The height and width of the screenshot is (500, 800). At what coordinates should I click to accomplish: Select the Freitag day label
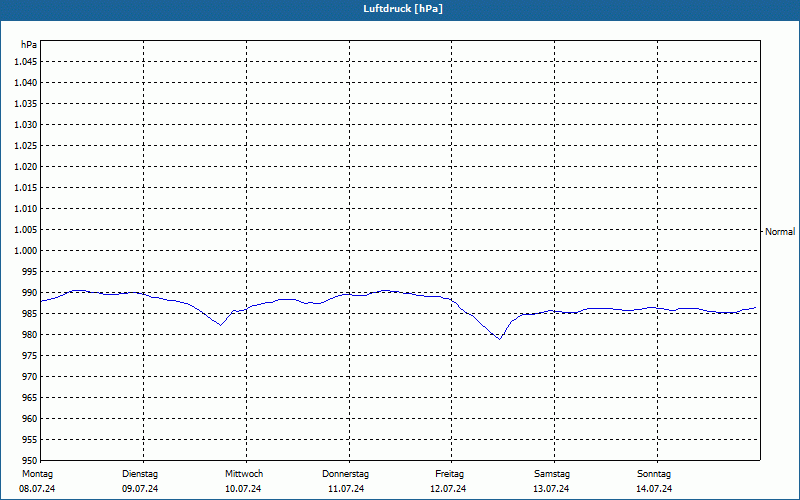coord(449,474)
